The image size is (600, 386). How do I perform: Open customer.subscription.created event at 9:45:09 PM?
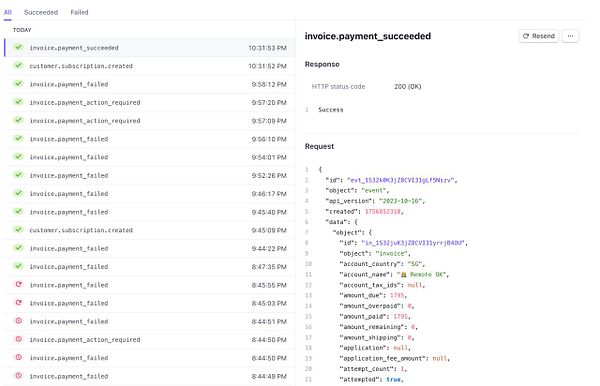(x=150, y=230)
